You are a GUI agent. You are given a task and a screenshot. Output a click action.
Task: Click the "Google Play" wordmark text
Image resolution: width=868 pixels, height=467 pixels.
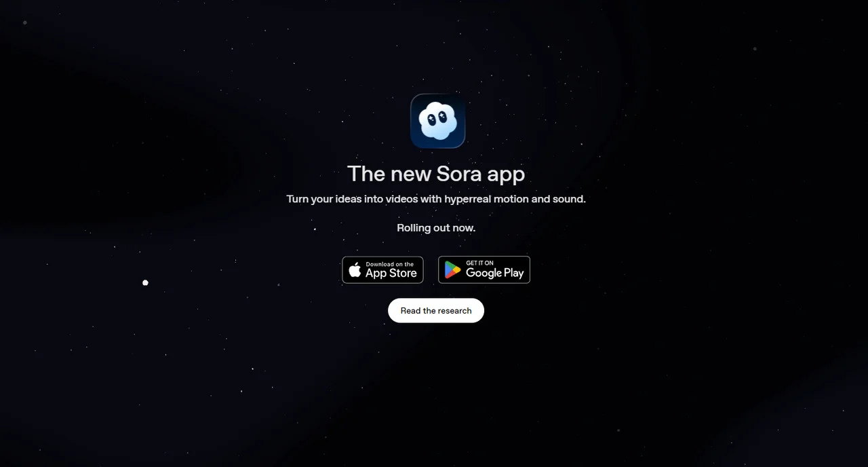[x=495, y=273]
